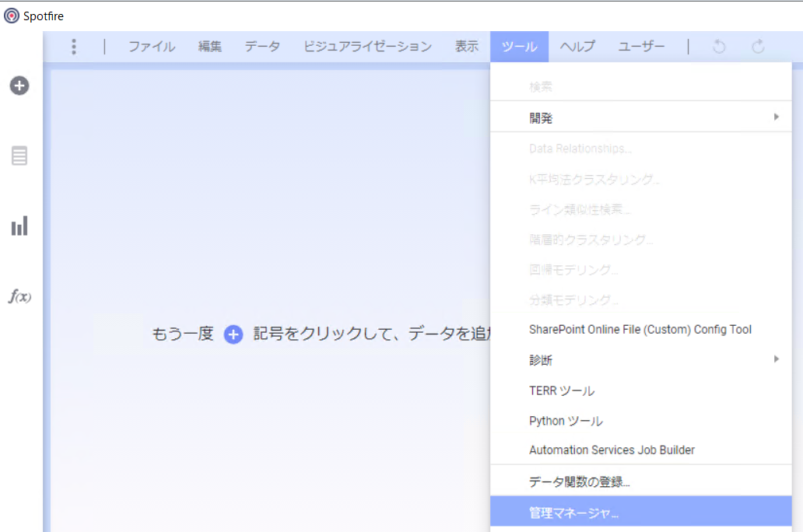
Task: Click the blue plus icon in the canvas message
Action: [233, 334]
